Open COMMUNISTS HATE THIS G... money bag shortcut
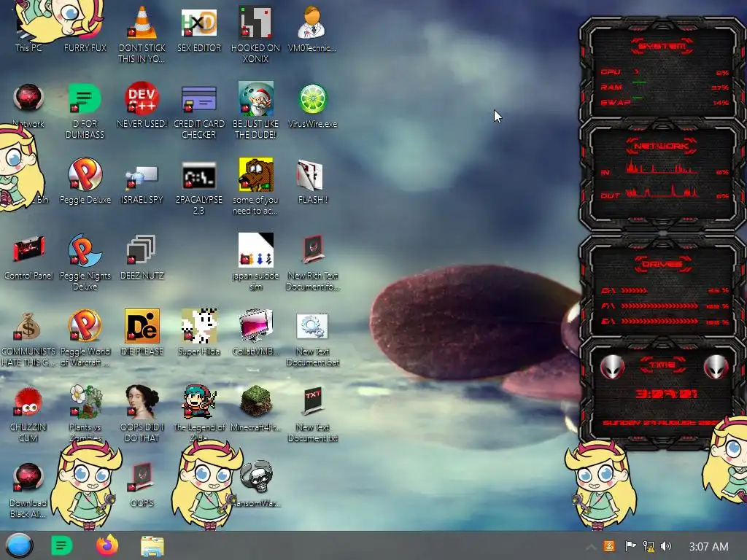This screenshot has height=560, width=747. [28, 326]
